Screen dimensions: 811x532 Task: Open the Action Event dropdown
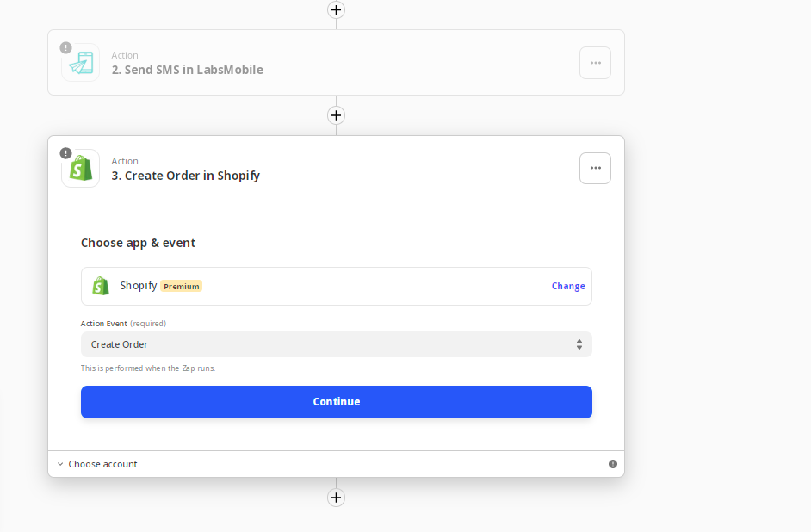(336, 344)
